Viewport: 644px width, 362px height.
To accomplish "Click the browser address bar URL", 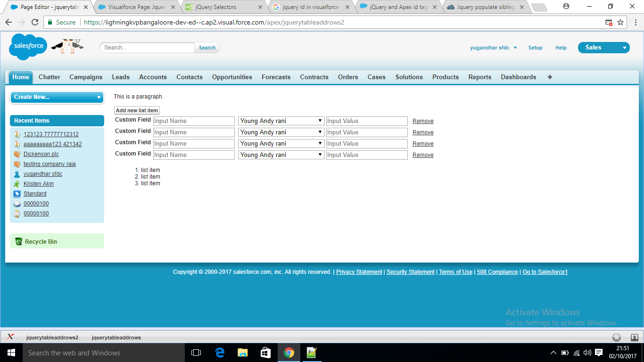I will (214, 22).
